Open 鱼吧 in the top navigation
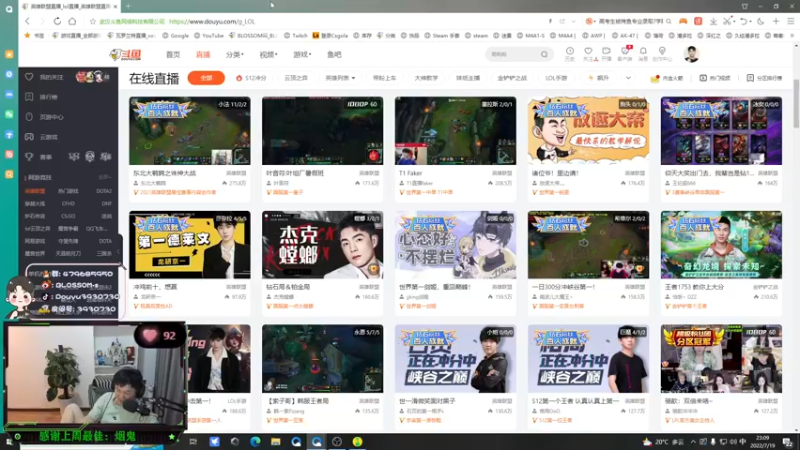Viewport: 800px width, 450px height. (334, 54)
